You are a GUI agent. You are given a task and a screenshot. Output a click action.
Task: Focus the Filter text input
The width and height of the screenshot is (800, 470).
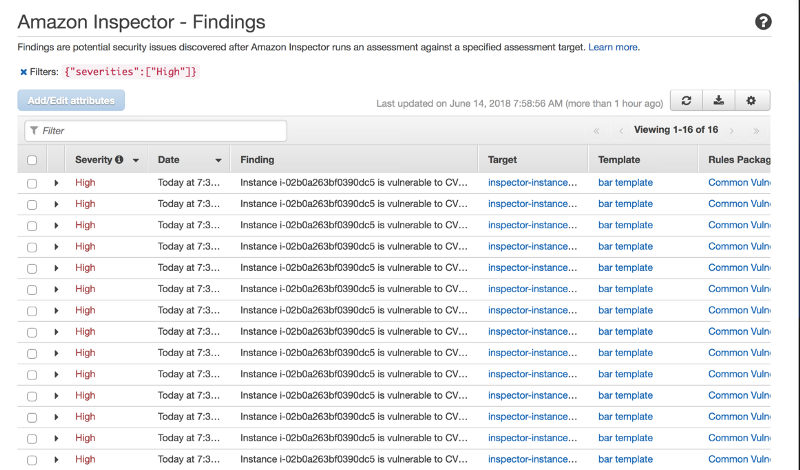pyautogui.click(x=156, y=131)
